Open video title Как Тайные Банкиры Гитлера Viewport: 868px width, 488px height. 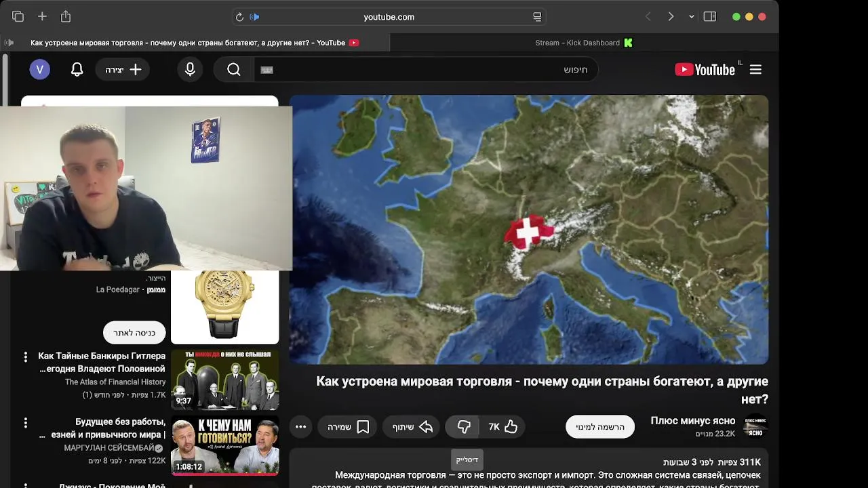pos(102,362)
